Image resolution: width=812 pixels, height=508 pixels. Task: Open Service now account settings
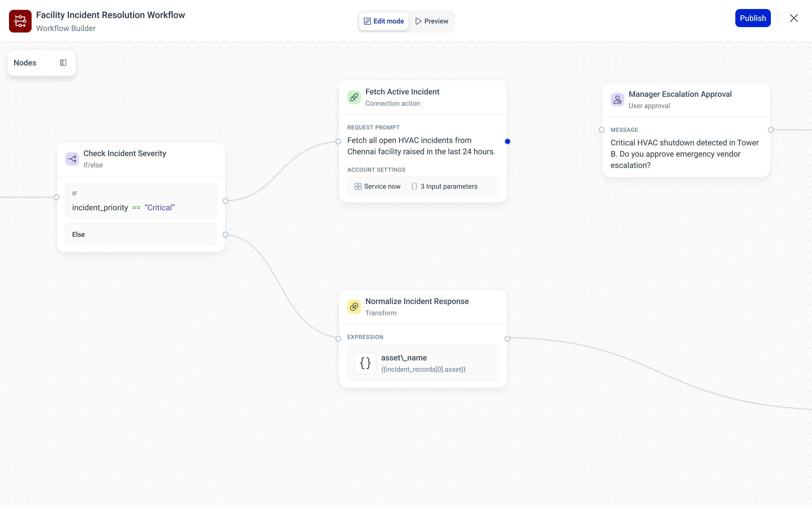378,187
